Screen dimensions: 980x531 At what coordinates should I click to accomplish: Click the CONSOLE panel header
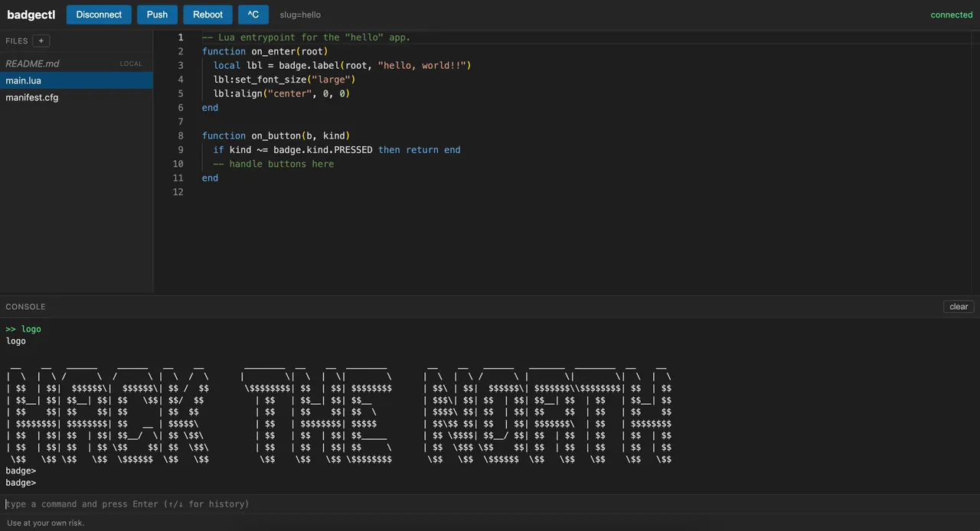pyautogui.click(x=25, y=307)
